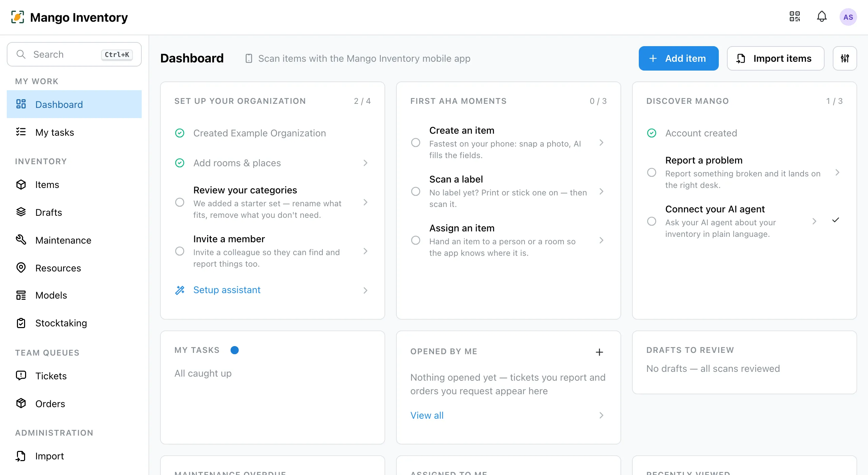Check the Report a problem circle

pos(652,172)
